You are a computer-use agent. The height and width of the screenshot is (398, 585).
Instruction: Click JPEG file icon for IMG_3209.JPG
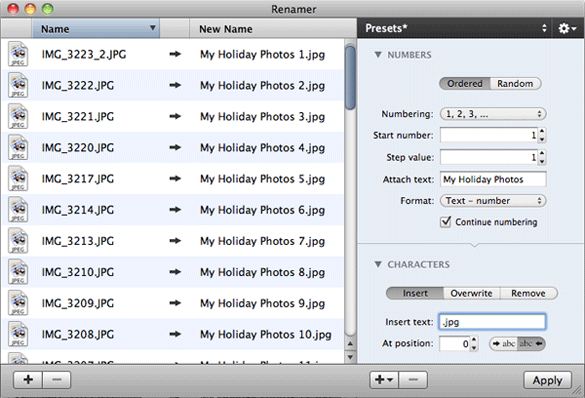pos(18,303)
